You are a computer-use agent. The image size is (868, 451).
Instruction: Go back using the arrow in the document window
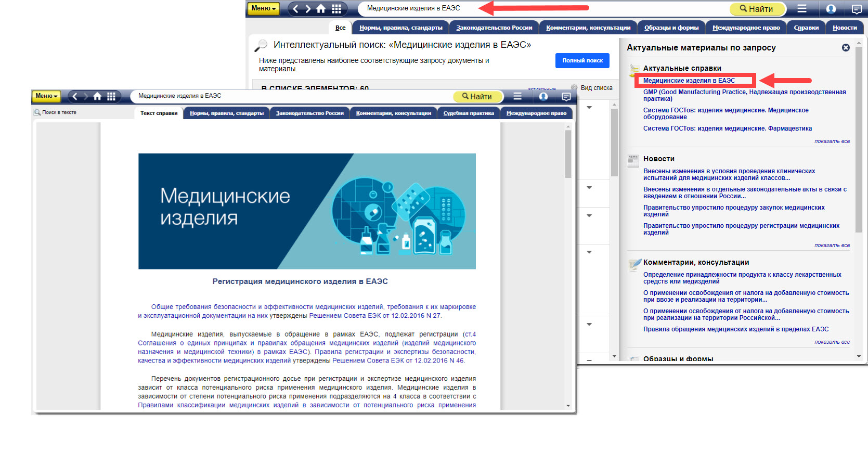click(75, 96)
